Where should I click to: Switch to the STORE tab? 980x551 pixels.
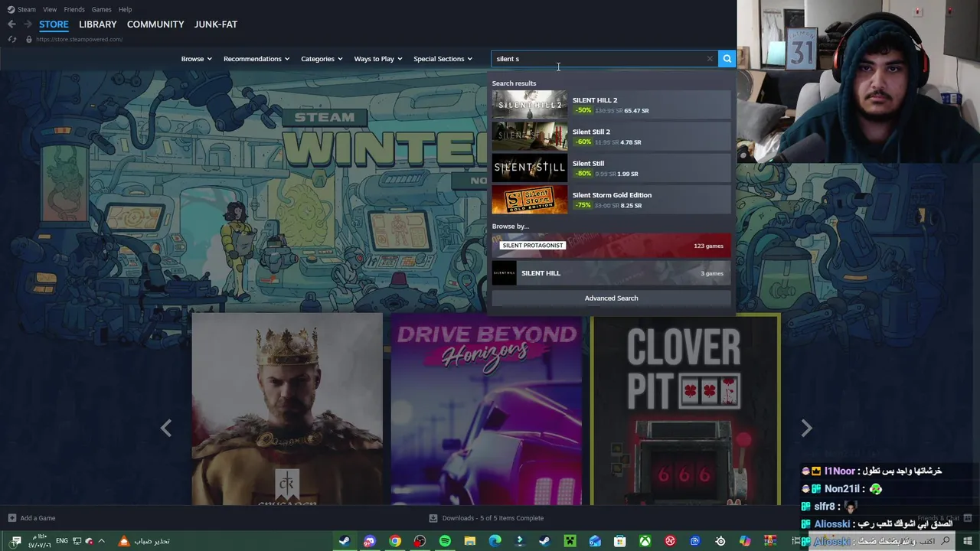tap(54, 24)
